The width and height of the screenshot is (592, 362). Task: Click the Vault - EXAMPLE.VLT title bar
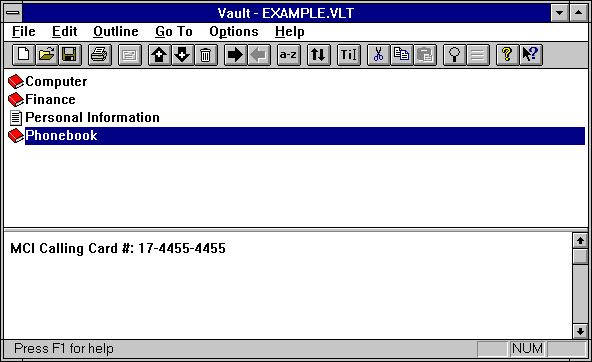[x=286, y=13]
